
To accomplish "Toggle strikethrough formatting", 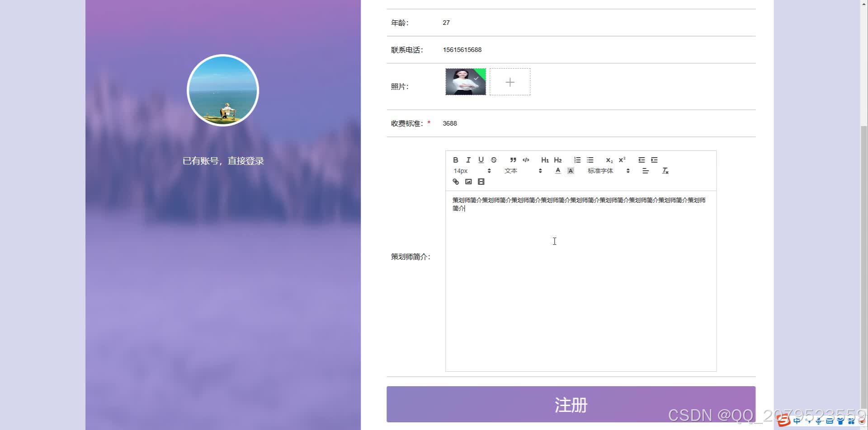I will pos(494,160).
